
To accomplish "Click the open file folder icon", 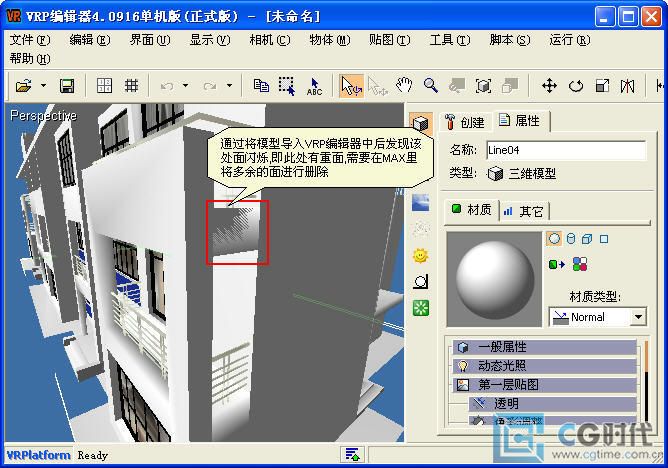I will [x=23, y=86].
